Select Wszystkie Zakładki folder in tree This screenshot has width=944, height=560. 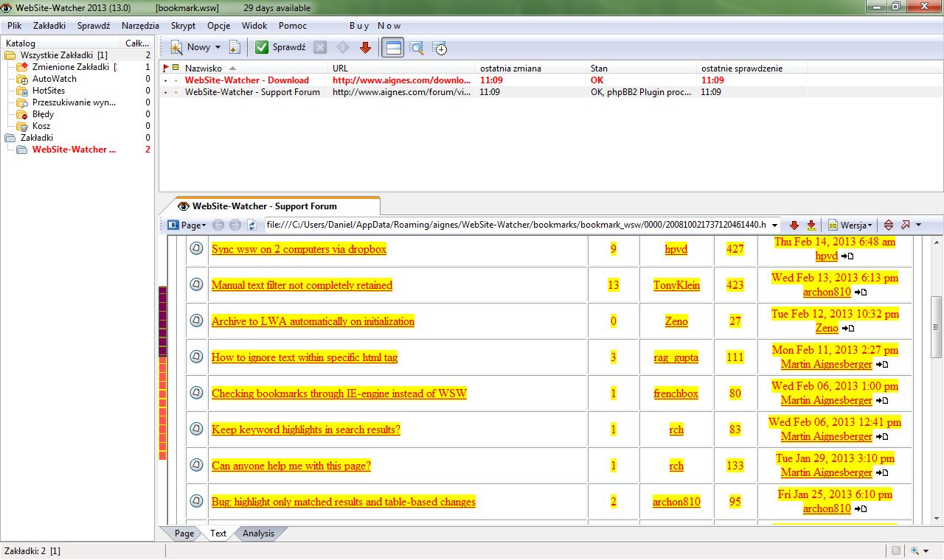[63, 55]
